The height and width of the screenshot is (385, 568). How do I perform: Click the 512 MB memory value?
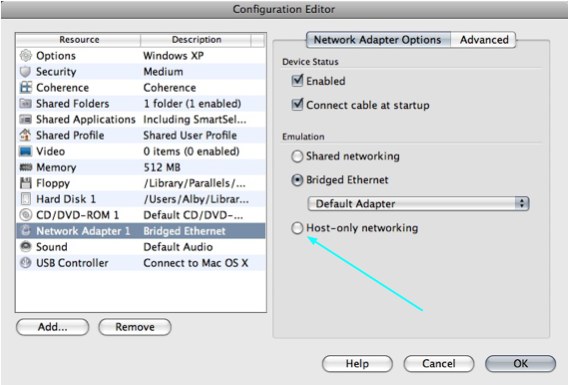point(162,167)
